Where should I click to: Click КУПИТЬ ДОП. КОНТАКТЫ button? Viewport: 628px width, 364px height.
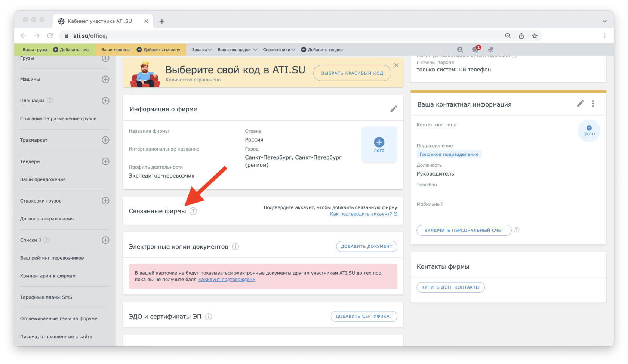click(450, 287)
